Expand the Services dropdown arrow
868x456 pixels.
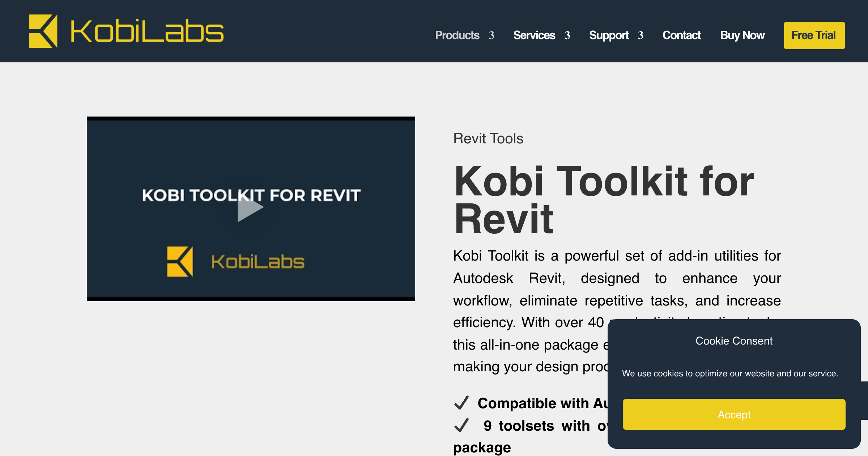[x=567, y=35]
